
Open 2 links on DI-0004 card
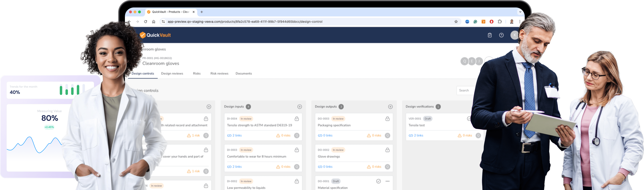[234, 135]
